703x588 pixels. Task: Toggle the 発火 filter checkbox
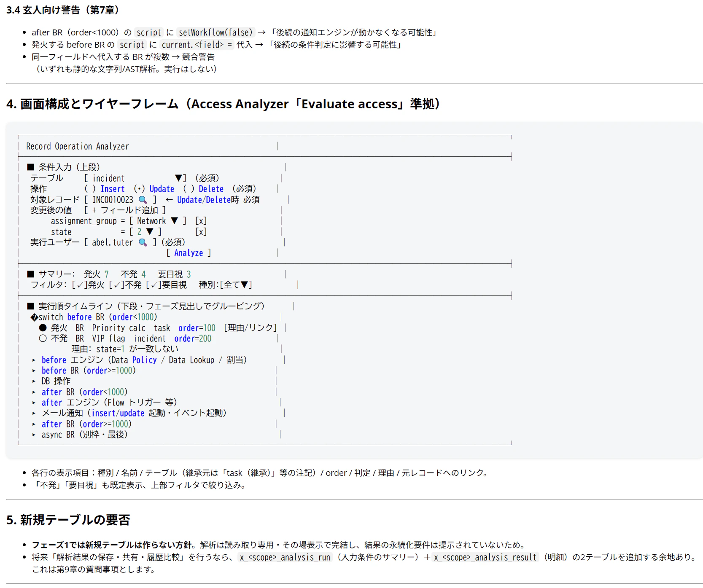tap(80, 285)
